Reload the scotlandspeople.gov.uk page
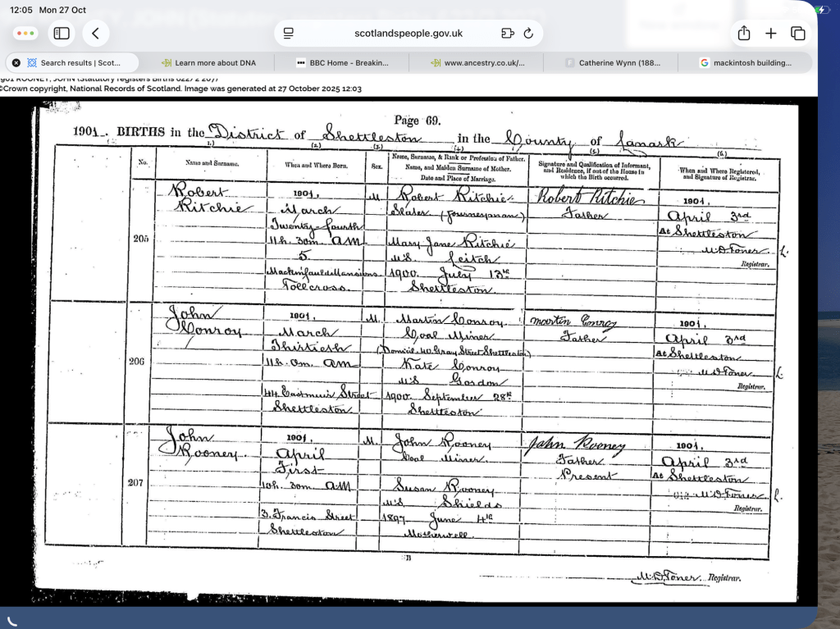Viewport: 840px width, 629px height. (x=528, y=34)
